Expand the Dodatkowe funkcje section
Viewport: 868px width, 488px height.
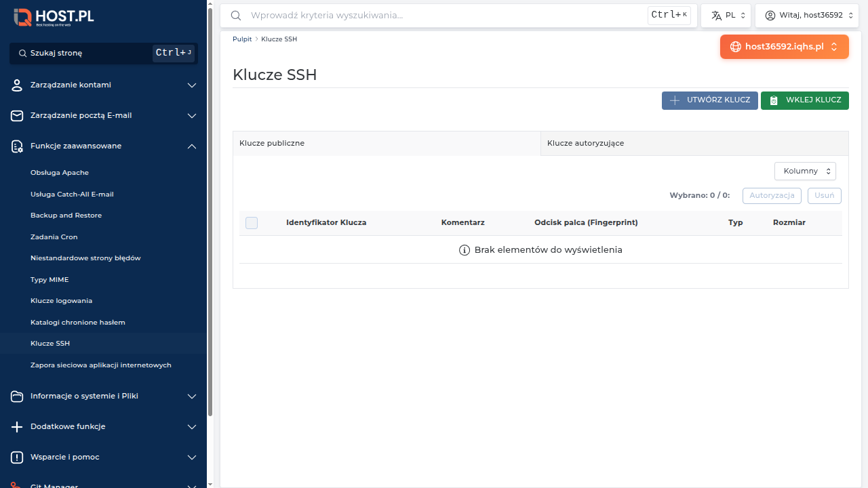192,427
